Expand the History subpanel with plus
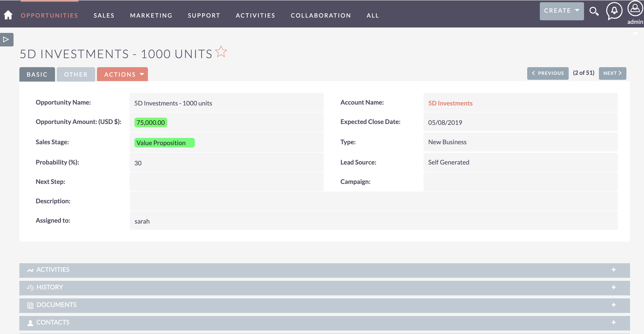The height and width of the screenshot is (334, 644). pyautogui.click(x=614, y=287)
